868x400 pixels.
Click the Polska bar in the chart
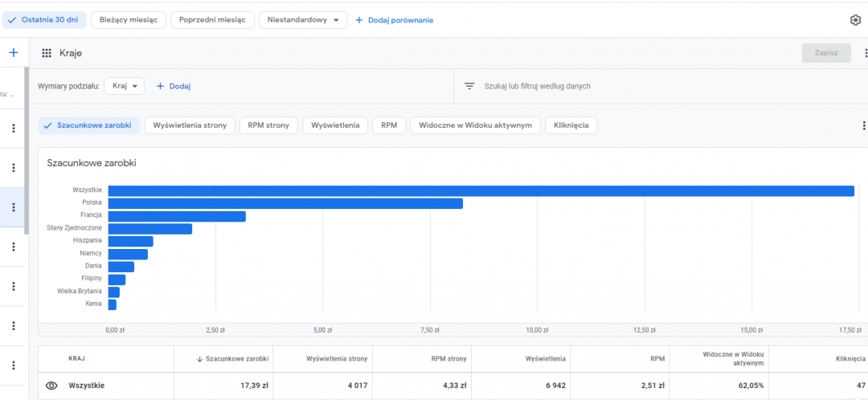tap(285, 203)
